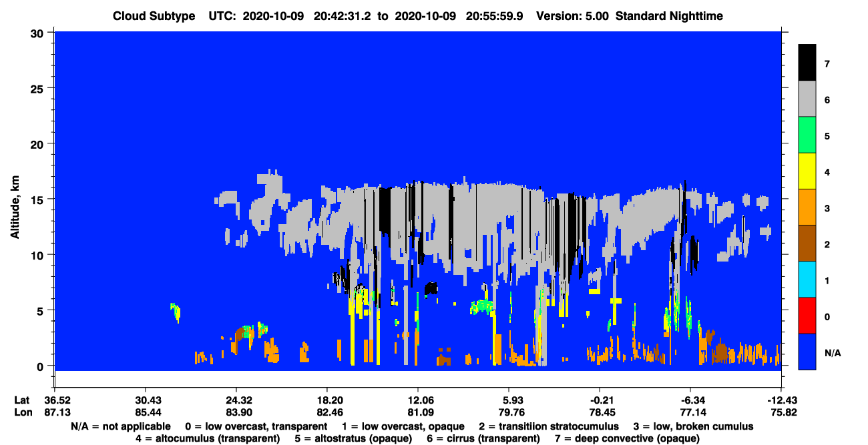Click the green color swatch labeled 5

[x=807, y=135]
